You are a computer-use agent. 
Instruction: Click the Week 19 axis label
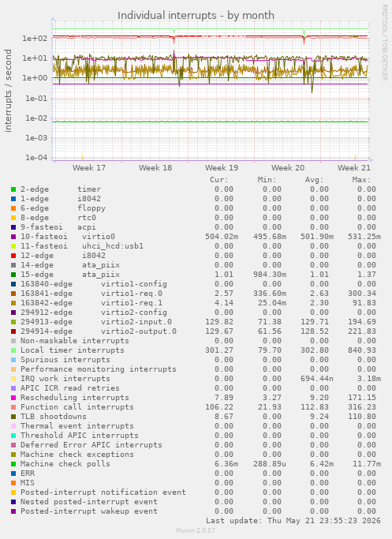(x=222, y=168)
